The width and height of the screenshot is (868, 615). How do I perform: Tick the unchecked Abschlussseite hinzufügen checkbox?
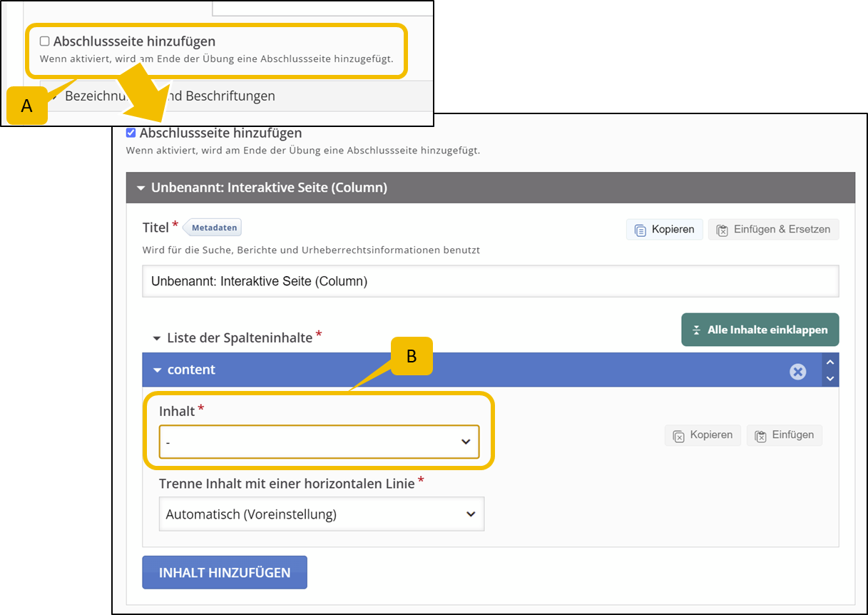[x=45, y=41]
